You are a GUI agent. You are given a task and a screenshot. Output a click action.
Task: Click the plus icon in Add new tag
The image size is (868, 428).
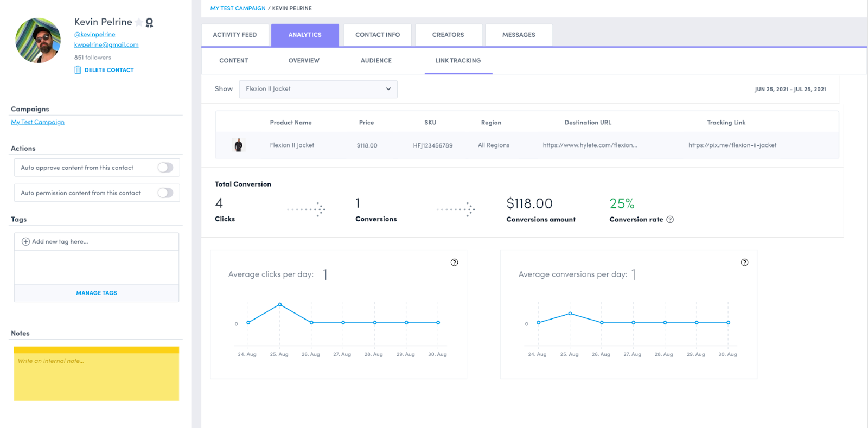click(x=25, y=241)
